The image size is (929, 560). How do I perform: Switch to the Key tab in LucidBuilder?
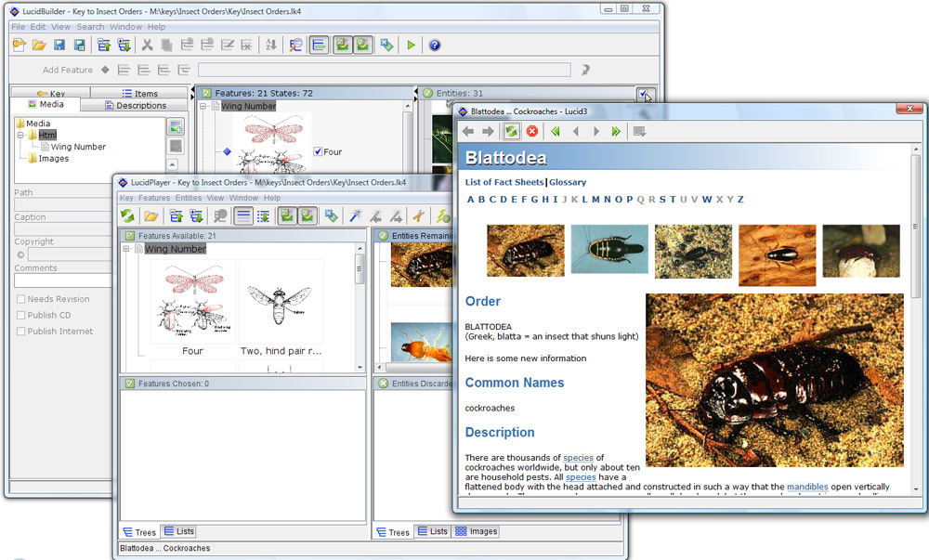[x=51, y=94]
